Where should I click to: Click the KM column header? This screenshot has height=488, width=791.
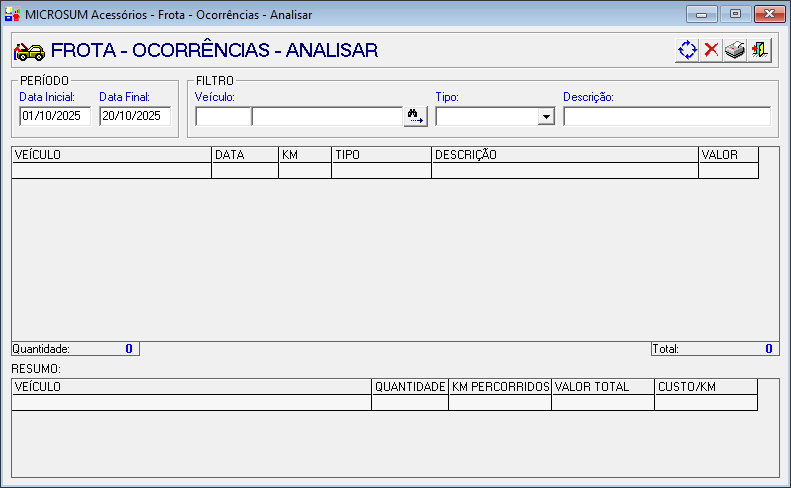click(305, 155)
